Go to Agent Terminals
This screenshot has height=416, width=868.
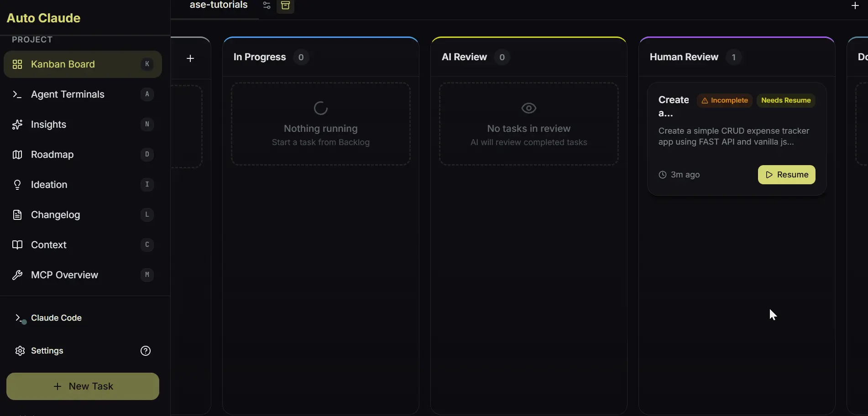pyautogui.click(x=68, y=94)
